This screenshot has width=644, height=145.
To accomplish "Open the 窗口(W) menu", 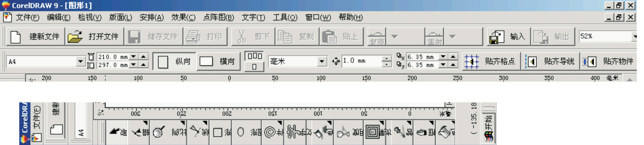I will click(x=318, y=17).
